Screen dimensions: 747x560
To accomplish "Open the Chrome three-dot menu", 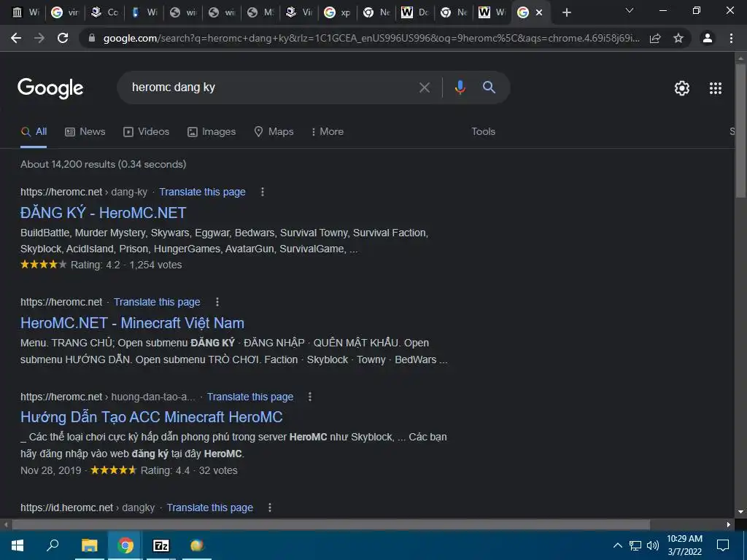I will pos(731,38).
